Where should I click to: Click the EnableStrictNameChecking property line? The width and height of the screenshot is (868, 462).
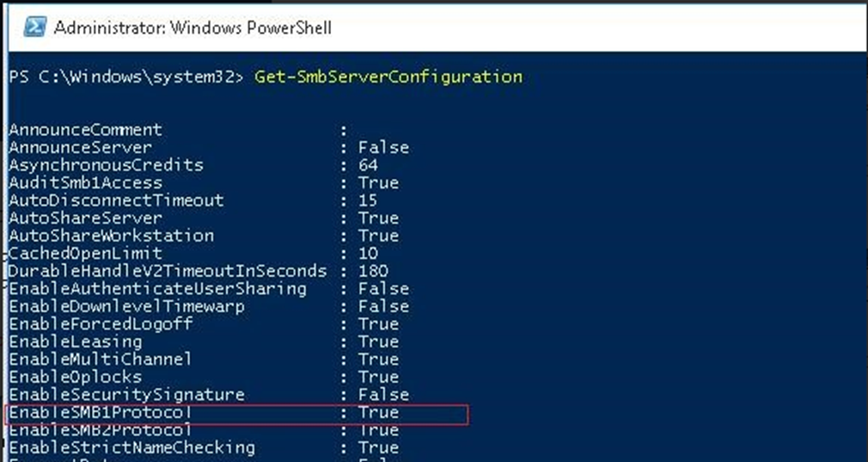click(x=204, y=447)
